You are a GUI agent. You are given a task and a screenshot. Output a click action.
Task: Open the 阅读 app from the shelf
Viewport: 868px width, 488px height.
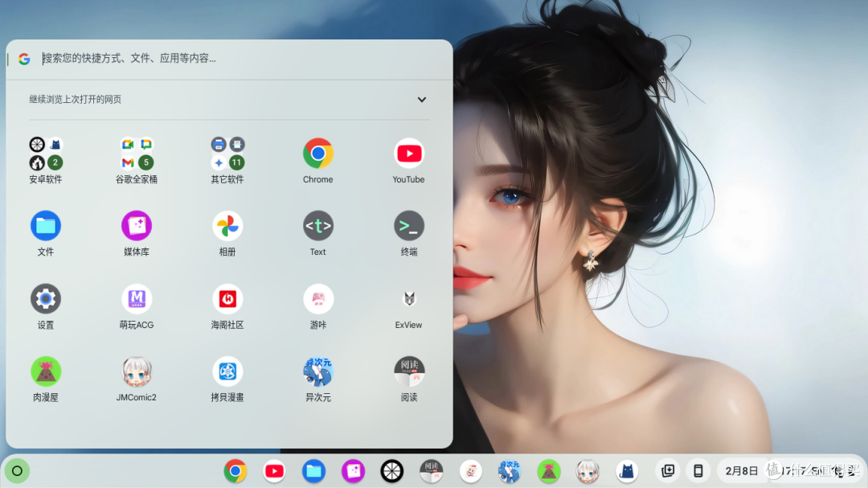point(432,471)
